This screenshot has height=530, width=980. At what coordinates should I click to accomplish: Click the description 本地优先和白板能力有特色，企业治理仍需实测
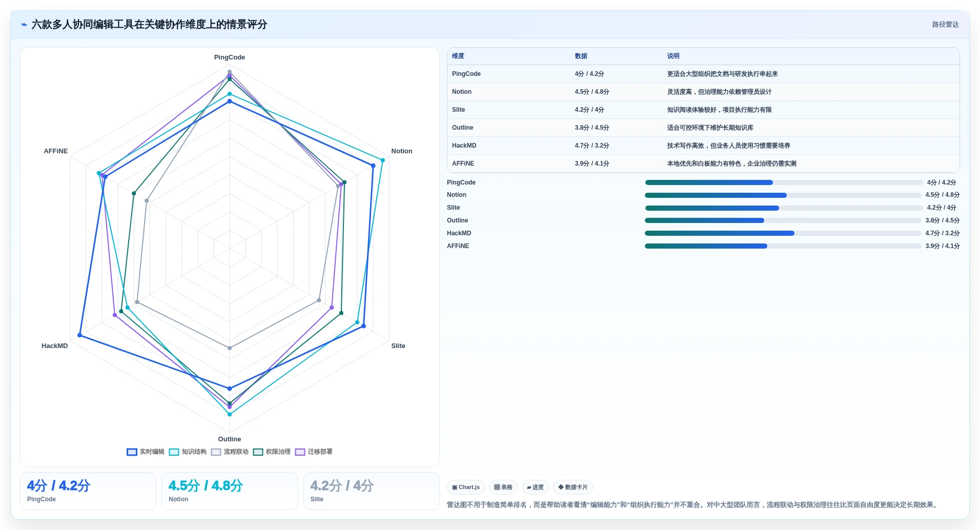tap(731, 164)
